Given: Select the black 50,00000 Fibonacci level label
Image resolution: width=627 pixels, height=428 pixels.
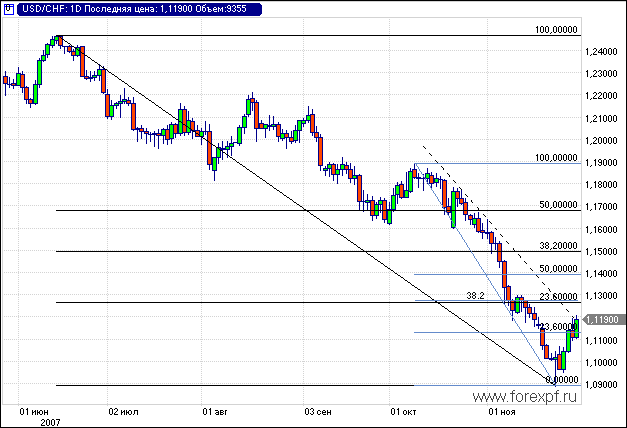Looking at the screenshot, I should pyautogui.click(x=558, y=204).
